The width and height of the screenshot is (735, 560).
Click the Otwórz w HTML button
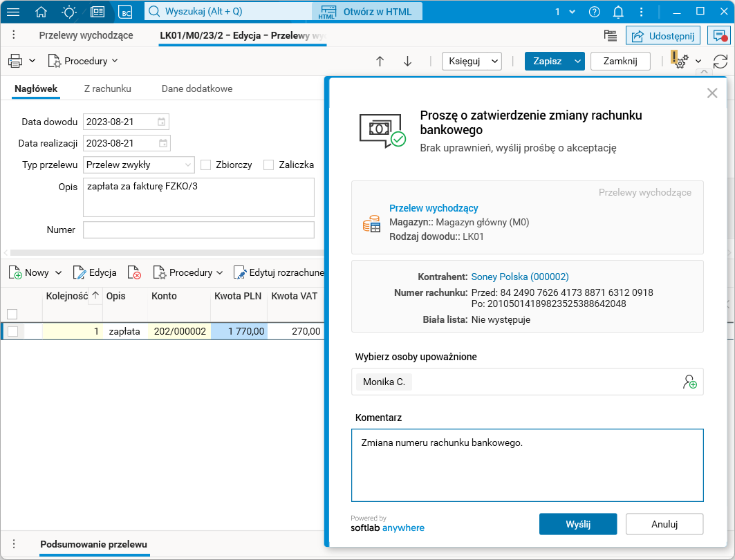367,12
